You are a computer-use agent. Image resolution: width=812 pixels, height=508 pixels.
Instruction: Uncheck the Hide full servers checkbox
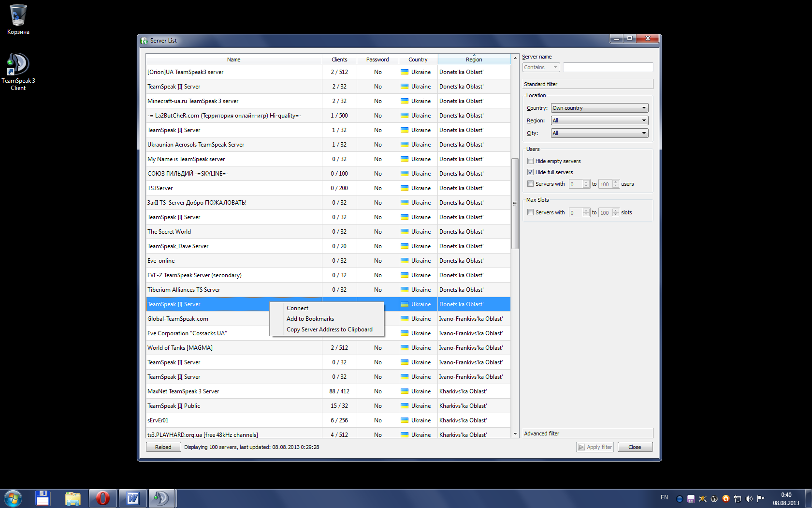(x=531, y=172)
